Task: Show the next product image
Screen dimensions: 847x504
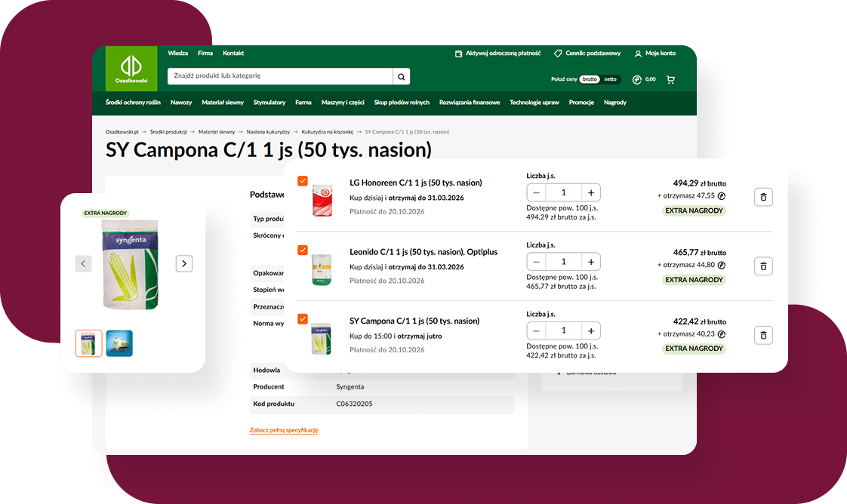Action: 184,263
